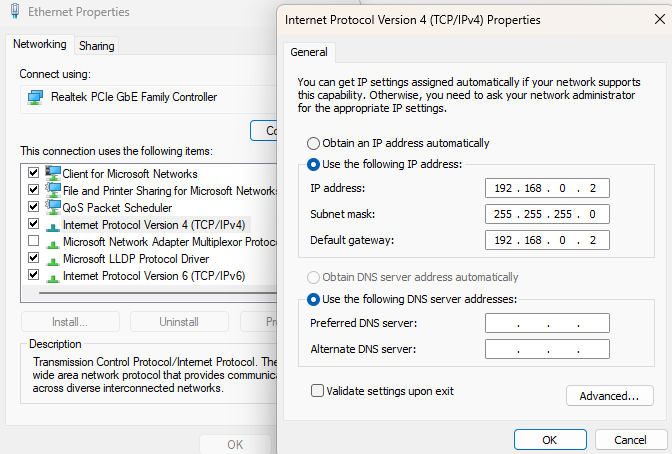Viewport: 672px width, 454px height.
Task: Switch to the Sharing tab
Action: [97, 46]
